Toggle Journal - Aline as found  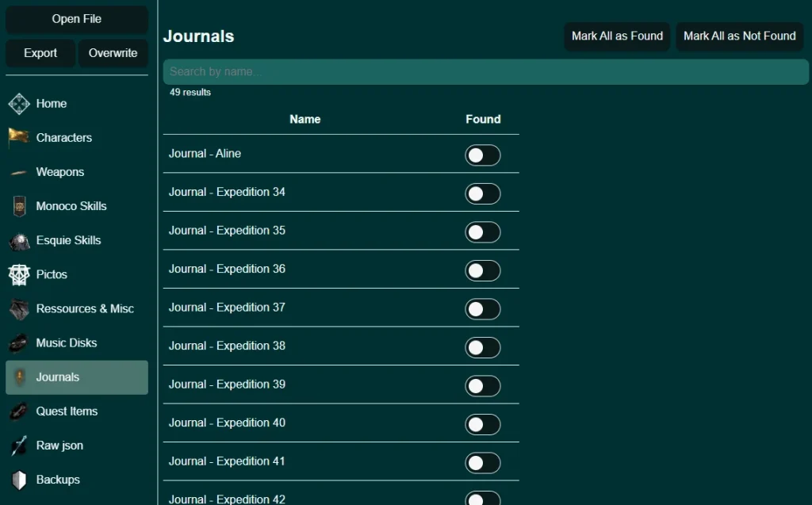point(482,155)
